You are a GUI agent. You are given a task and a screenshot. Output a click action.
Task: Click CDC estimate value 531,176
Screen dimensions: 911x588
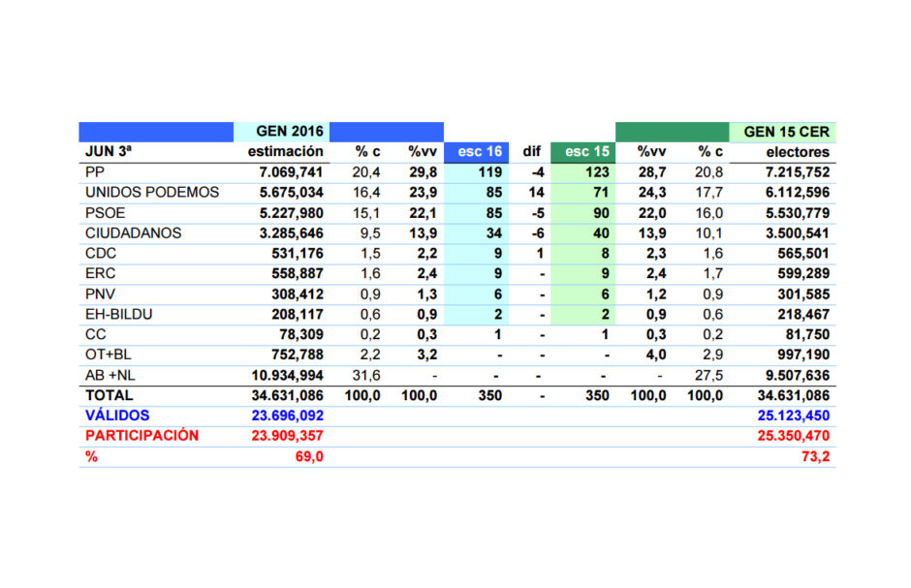[298, 254]
